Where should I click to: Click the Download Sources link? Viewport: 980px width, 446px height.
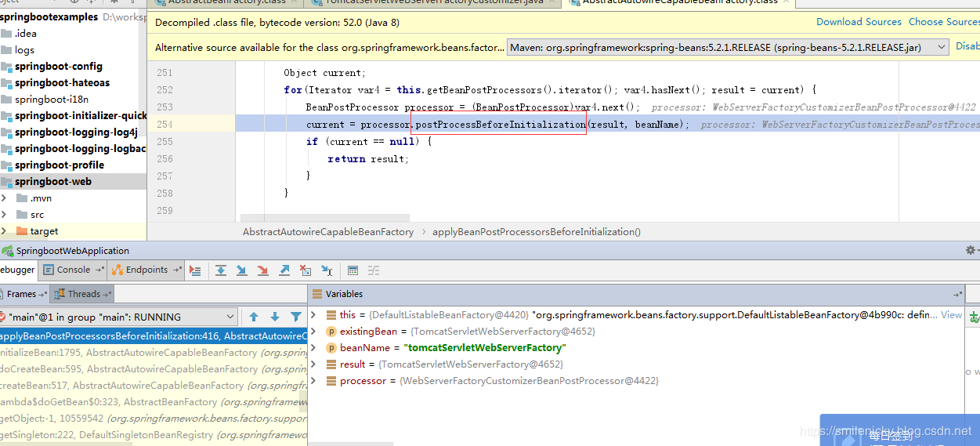click(x=859, y=22)
